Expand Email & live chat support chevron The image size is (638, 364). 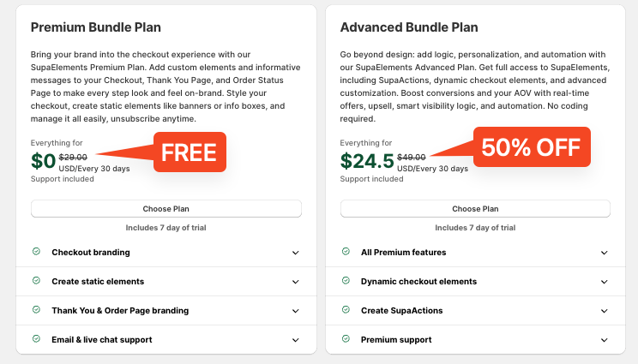tap(295, 340)
